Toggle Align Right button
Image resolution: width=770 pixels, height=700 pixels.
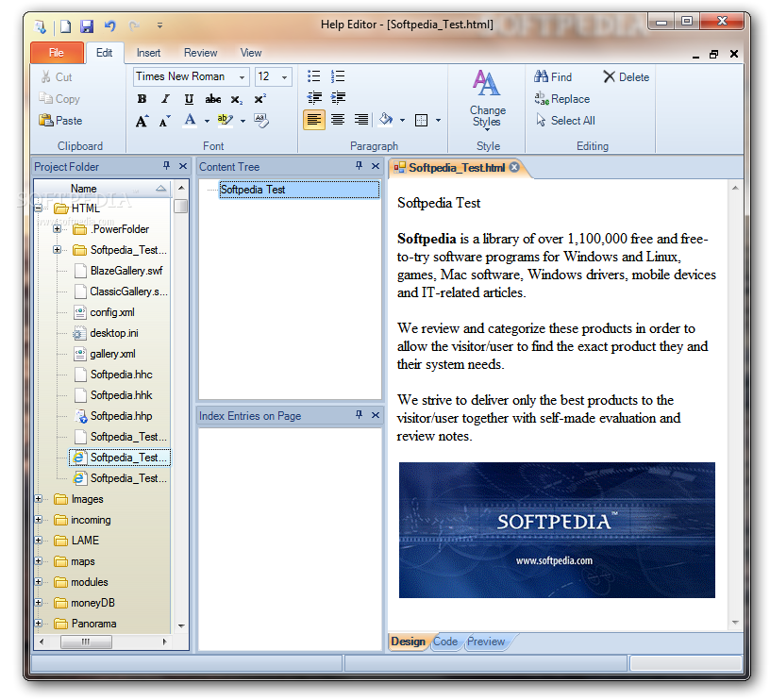(361, 120)
